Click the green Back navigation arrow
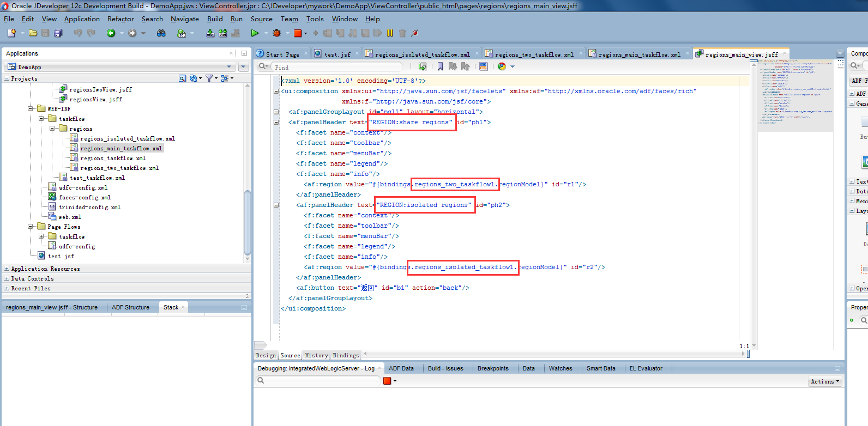This screenshot has width=868, height=426. 111,33
